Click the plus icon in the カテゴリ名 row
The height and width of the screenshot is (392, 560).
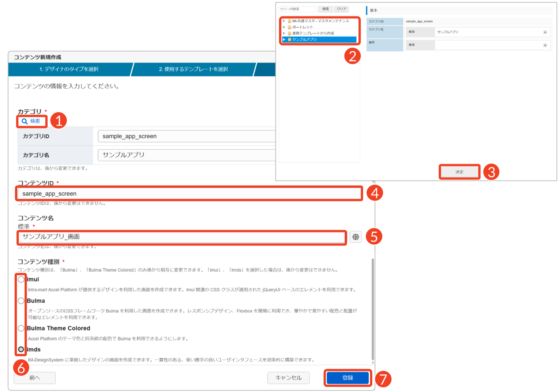tap(545, 32)
